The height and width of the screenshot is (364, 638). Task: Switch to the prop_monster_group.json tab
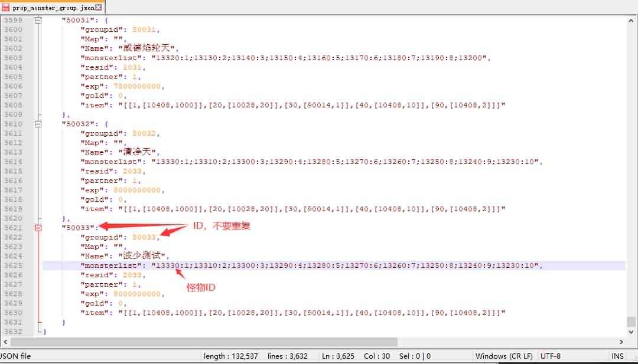[53, 8]
